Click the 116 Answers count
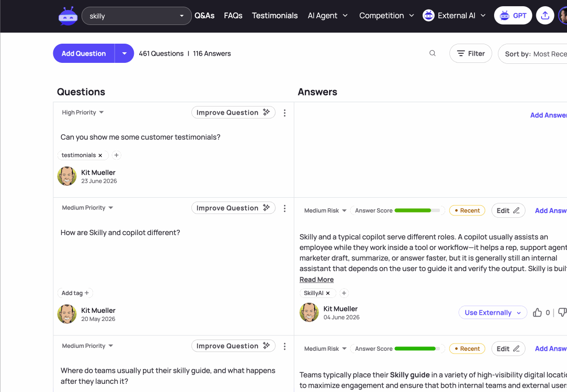Image resolution: width=567 pixels, height=392 pixels. coord(212,54)
